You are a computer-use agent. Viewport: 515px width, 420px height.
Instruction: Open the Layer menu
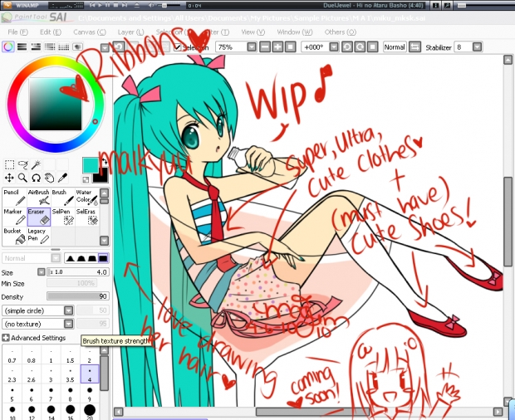click(x=130, y=32)
